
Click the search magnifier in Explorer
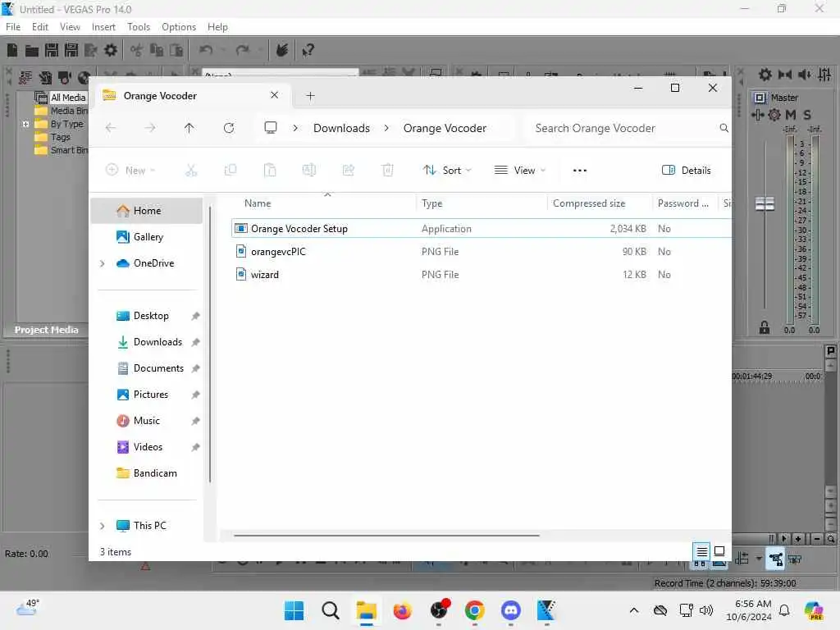(x=724, y=128)
